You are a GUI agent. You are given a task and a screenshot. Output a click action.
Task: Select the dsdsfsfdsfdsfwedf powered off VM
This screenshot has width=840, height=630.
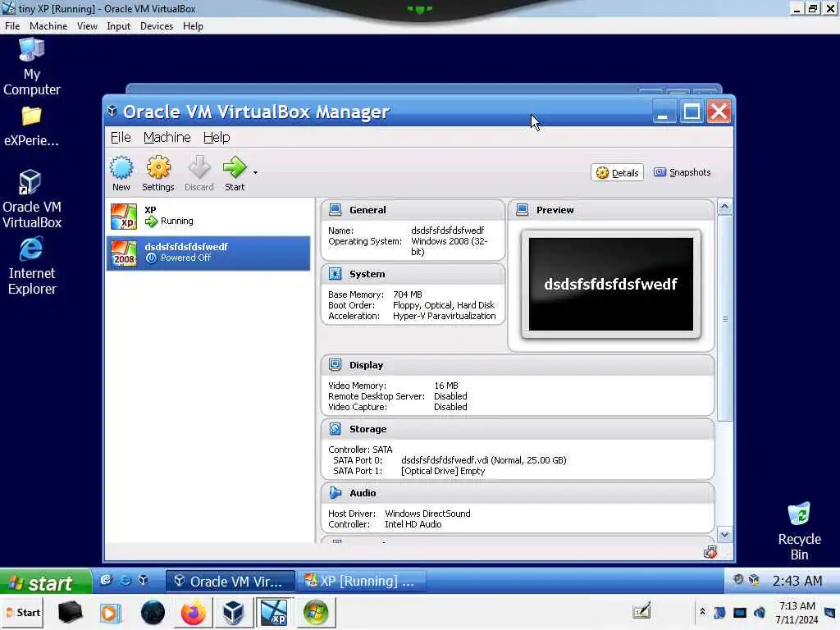(208, 253)
